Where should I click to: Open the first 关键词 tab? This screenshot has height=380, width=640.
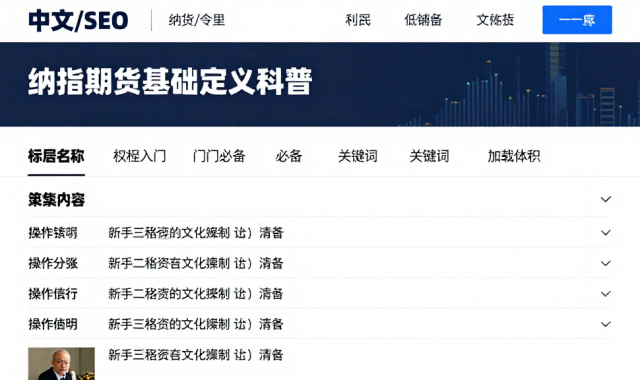click(358, 156)
